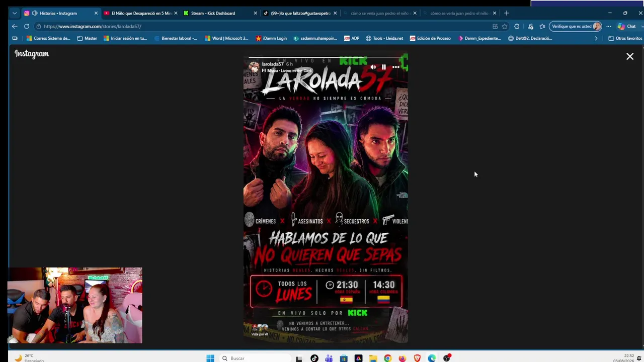The image size is (644, 362).
Task: Open larolada57 profile picture in story
Action: (254, 67)
